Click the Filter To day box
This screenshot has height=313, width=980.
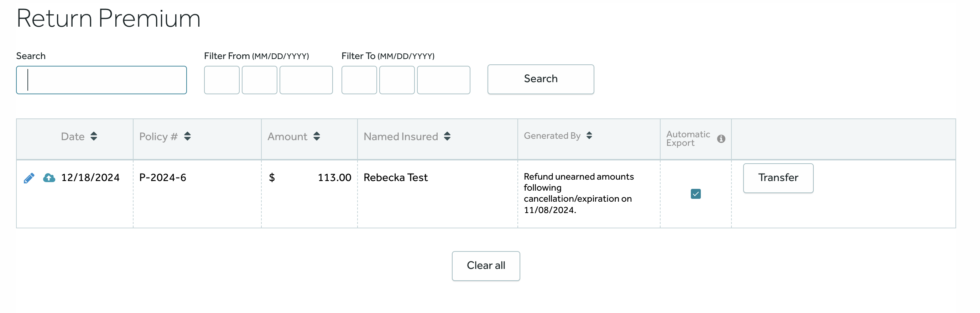tap(396, 80)
